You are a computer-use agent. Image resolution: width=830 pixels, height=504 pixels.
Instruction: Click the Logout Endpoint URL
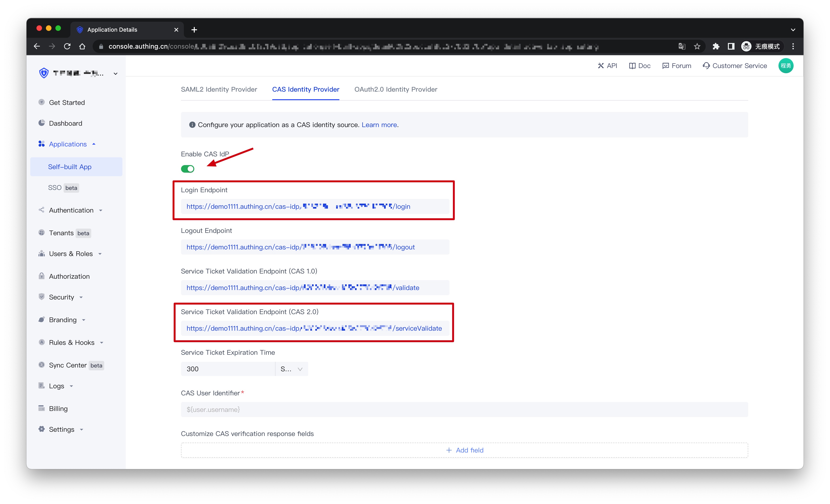pyautogui.click(x=300, y=247)
